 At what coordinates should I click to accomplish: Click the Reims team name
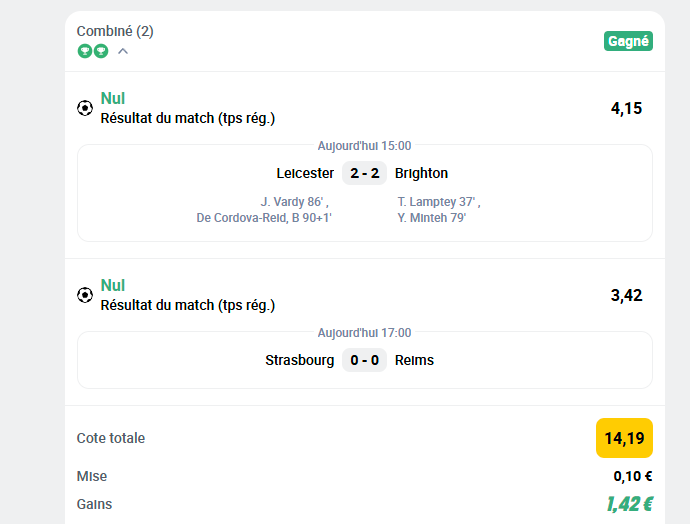tap(414, 360)
